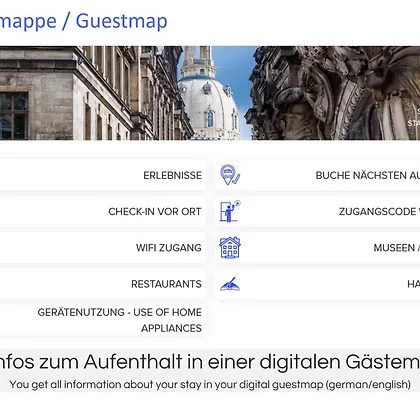Open the ERLEBNISSE entry
Image resolution: width=420 pixels, height=420 pixels.
(x=102, y=175)
